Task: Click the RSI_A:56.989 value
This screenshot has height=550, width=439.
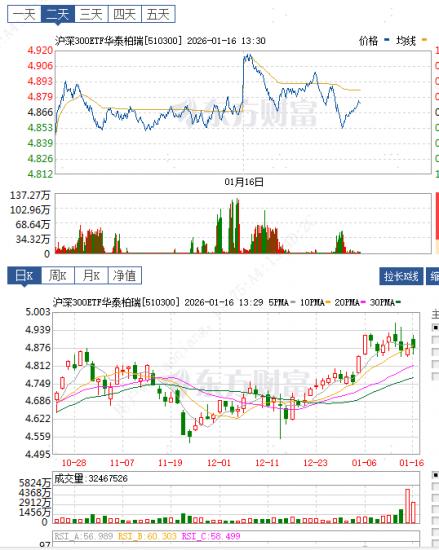Action: click(83, 536)
